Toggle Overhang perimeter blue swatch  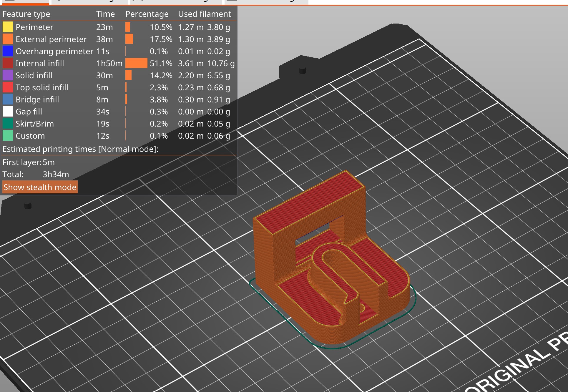(x=8, y=51)
